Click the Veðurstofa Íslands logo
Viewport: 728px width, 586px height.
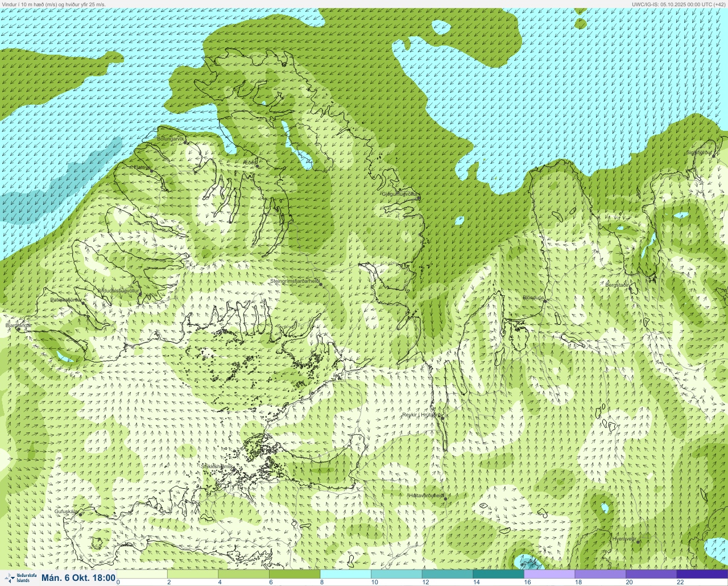point(20,578)
